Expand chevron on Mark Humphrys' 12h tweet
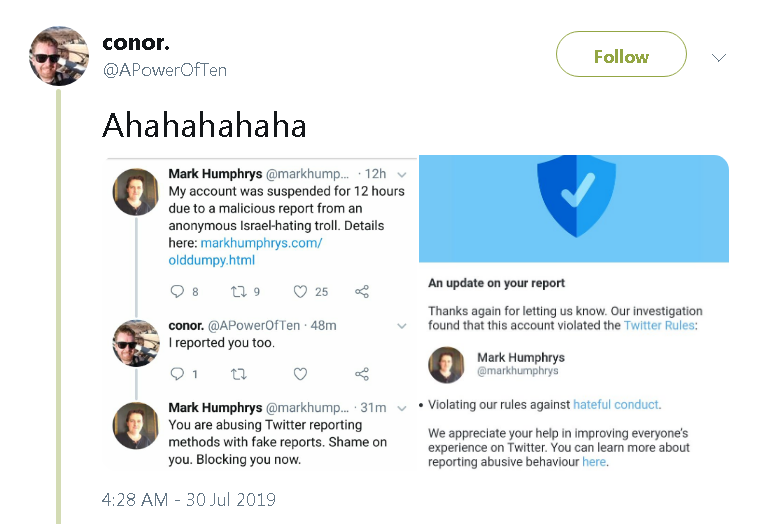Screen dimensions: 767x524 (402, 174)
